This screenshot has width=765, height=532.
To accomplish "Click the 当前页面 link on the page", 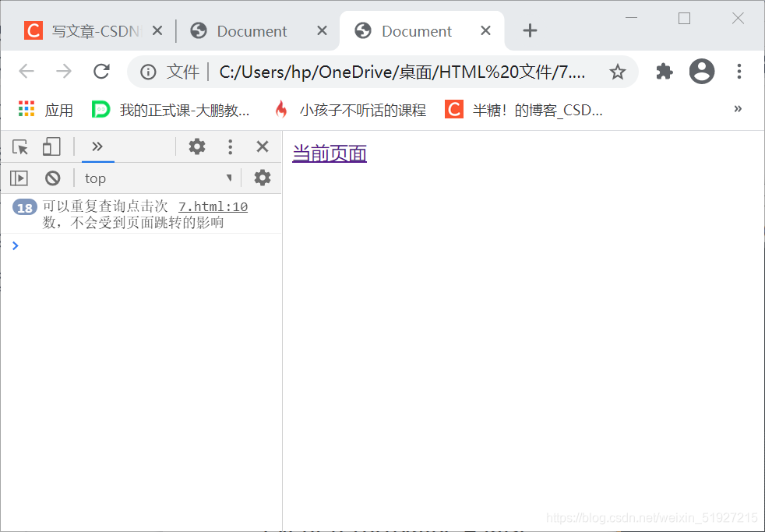I will point(329,153).
